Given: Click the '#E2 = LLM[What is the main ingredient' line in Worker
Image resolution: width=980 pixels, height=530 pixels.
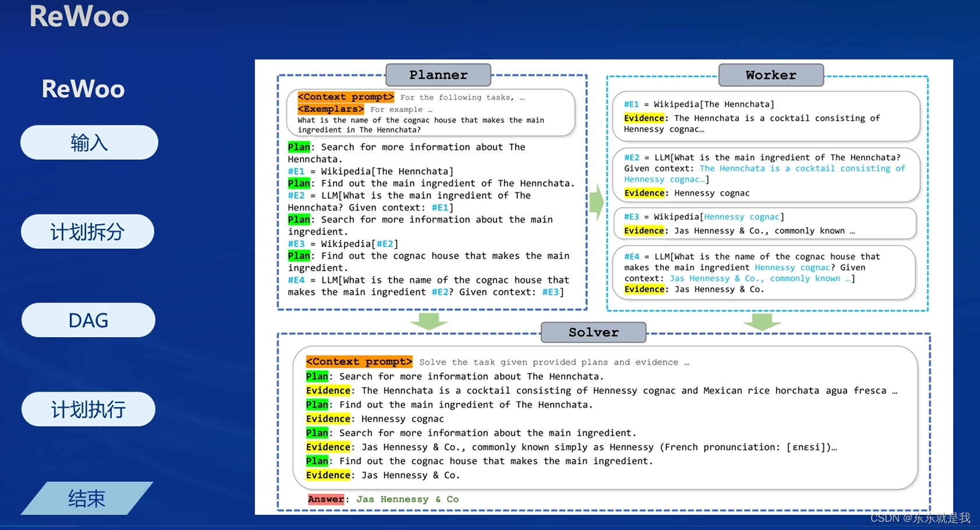Looking at the screenshot, I should 762,157.
